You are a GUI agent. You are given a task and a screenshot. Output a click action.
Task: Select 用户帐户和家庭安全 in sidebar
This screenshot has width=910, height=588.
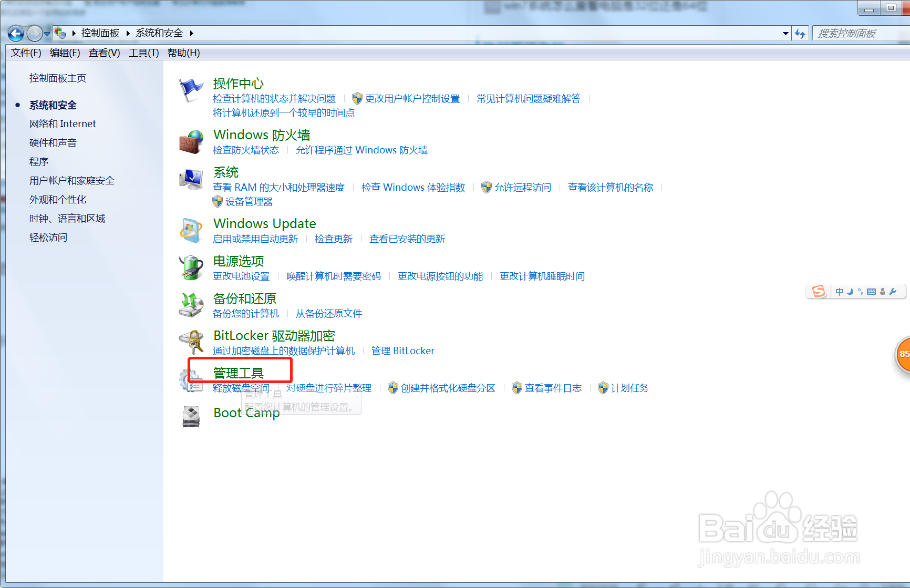[72, 181]
